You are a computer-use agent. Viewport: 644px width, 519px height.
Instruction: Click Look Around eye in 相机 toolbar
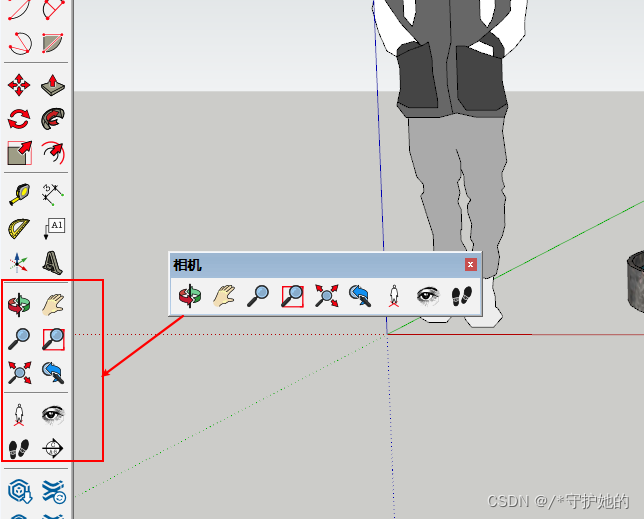(428, 296)
